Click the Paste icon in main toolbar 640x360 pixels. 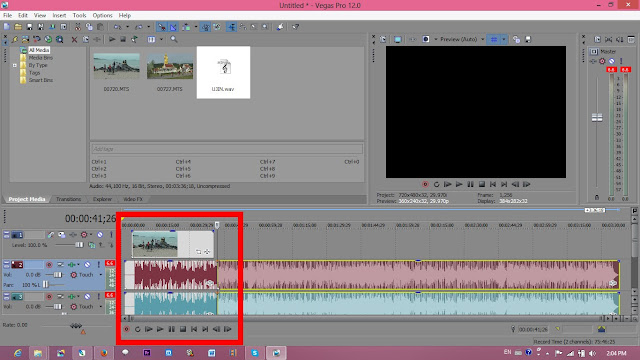(x=100, y=27)
